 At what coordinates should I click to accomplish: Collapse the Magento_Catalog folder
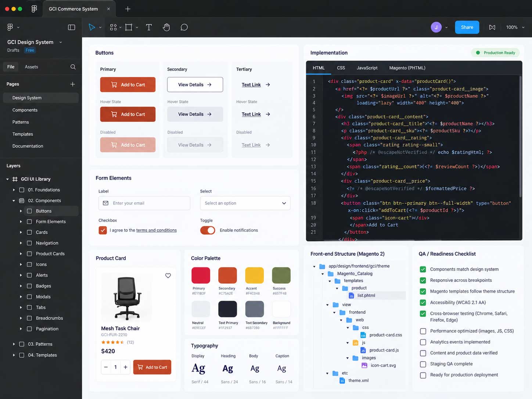click(x=323, y=274)
